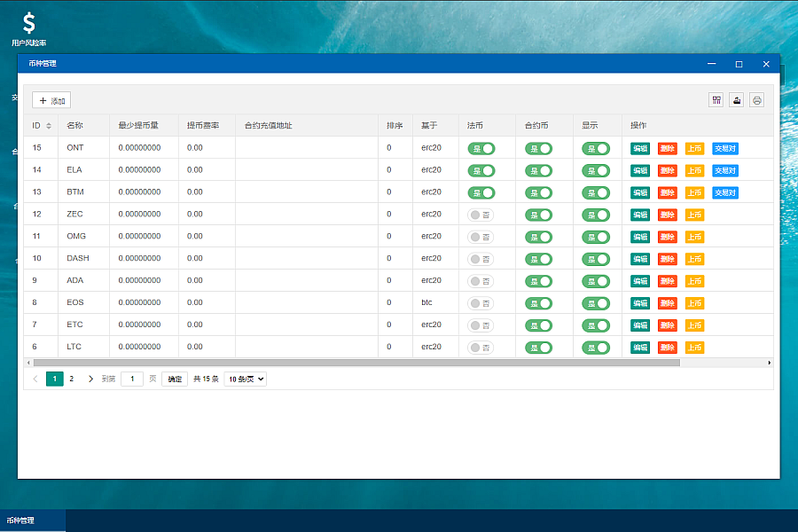Click delete button for EOS row
The width and height of the screenshot is (798, 532).
(667, 303)
